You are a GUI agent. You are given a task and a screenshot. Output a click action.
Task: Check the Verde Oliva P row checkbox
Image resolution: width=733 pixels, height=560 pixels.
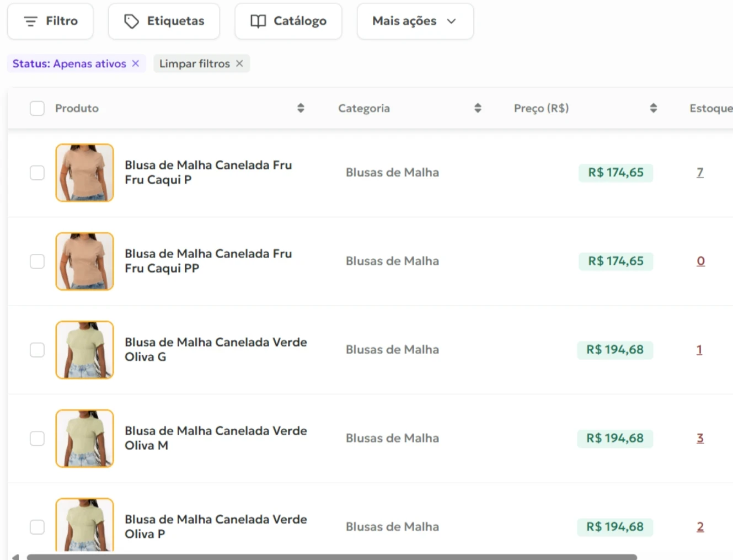point(37,527)
